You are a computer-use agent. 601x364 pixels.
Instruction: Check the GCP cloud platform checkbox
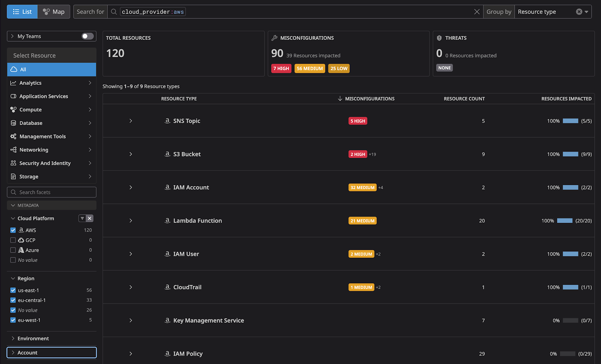13,240
